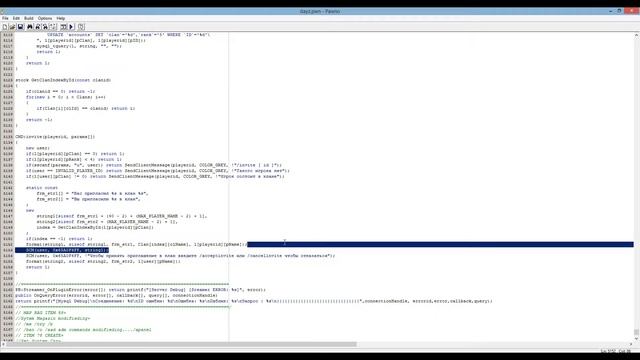Viewport: 640px width, 360px height.
Task: Click the 'fmt_str2[]' string definition line
Action: click(x=89, y=199)
